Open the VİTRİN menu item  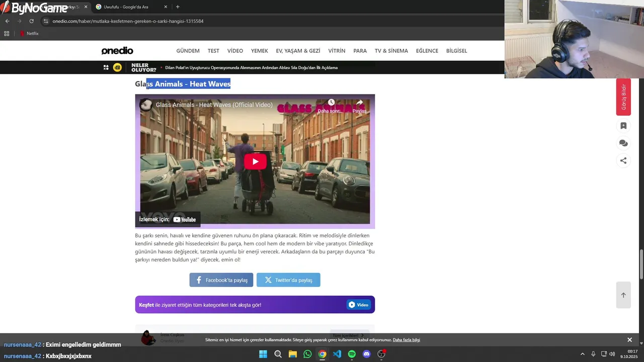[337, 51]
